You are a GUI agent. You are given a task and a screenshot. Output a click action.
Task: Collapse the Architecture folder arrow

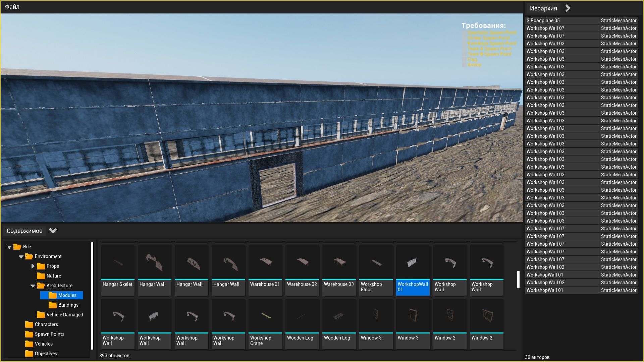[33, 286]
